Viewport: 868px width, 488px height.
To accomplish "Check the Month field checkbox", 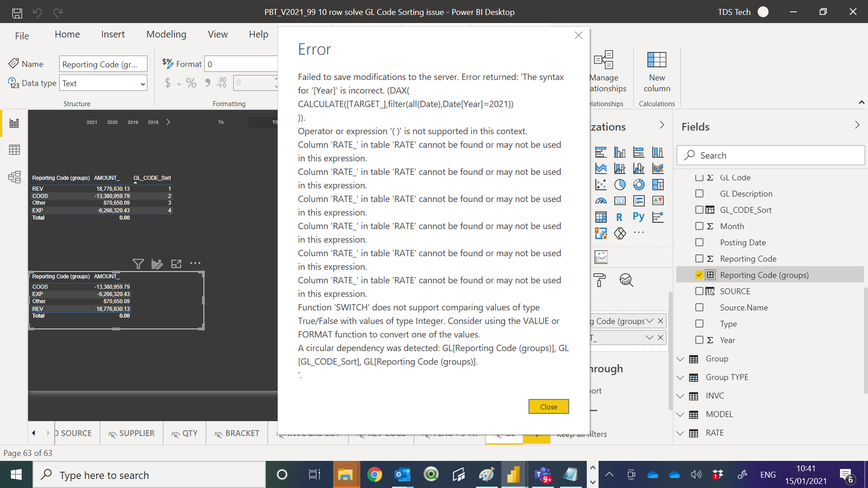I will coord(699,226).
